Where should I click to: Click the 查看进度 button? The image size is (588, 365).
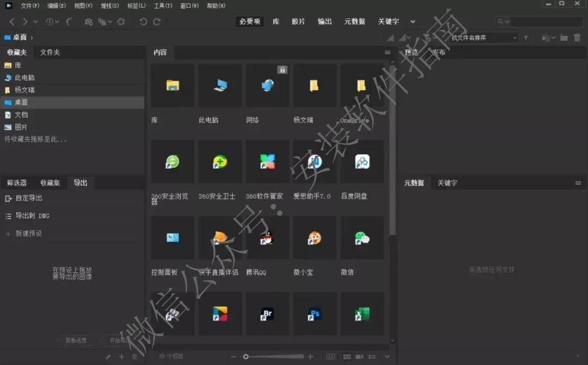(x=76, y=341)
